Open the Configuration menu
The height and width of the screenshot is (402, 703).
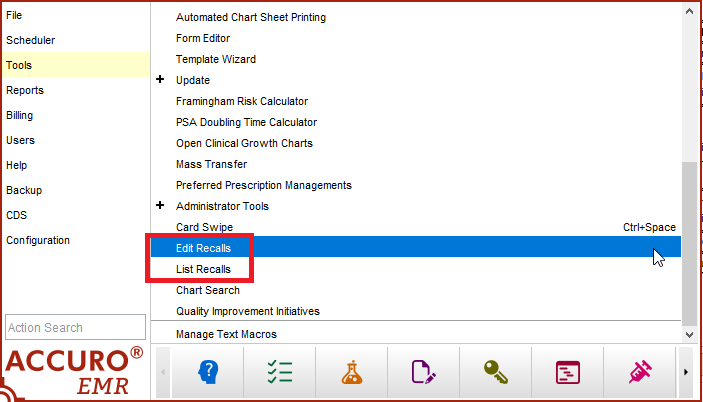[38, 240]
